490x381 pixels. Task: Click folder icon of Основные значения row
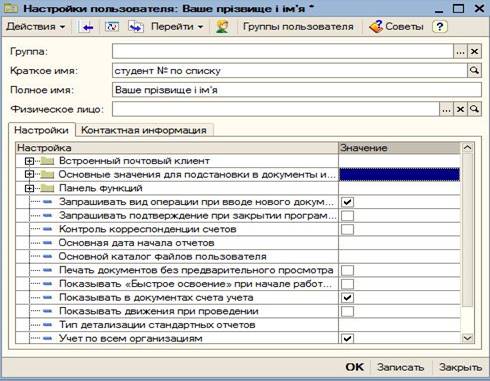(x=47, y=175)
